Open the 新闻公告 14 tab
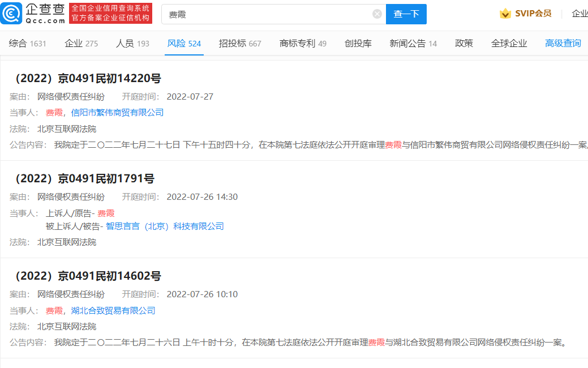The image size is (588, 368). pos(413,44)
